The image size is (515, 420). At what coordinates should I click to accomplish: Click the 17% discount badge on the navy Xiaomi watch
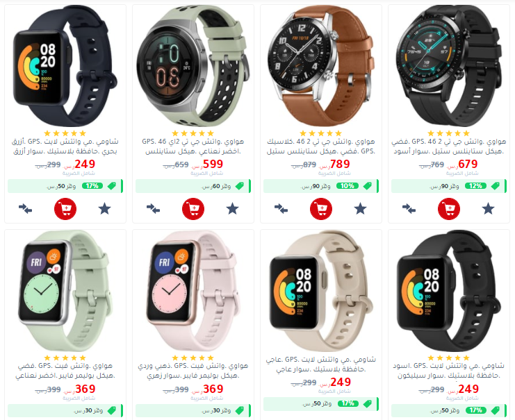click(x=92, y=186)
